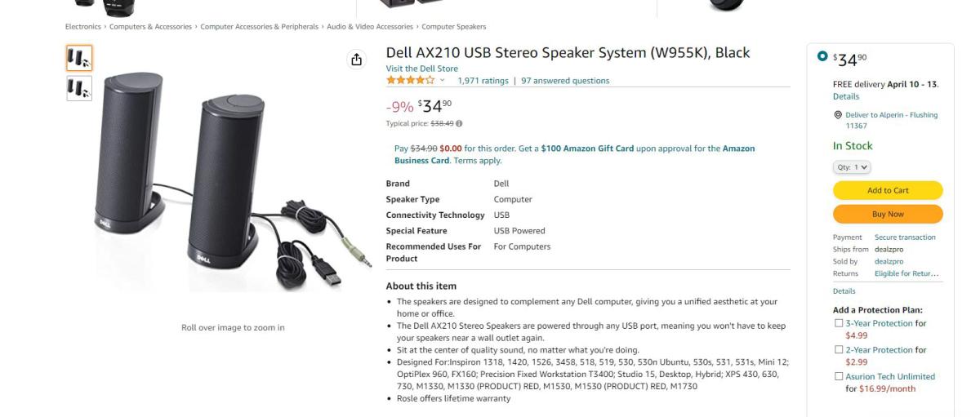980x417 pixels.
Task: Click the info icon beside Typical price
Action: coord(459,124)
